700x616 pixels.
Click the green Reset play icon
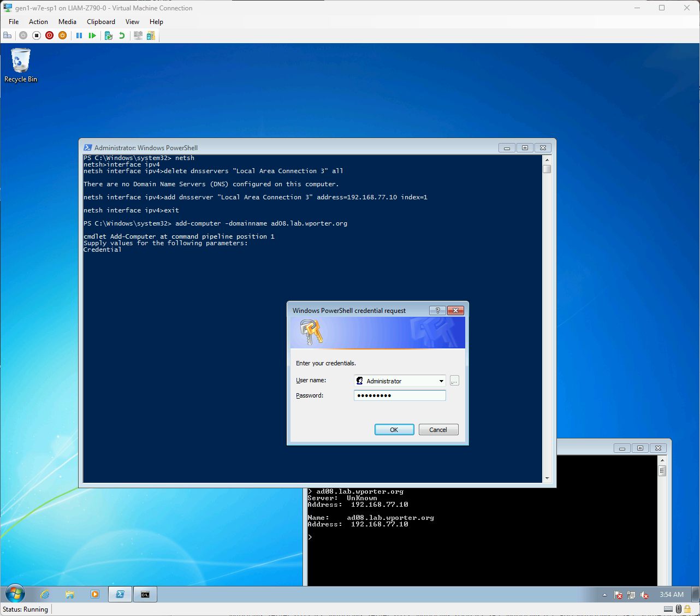[92, 35]
